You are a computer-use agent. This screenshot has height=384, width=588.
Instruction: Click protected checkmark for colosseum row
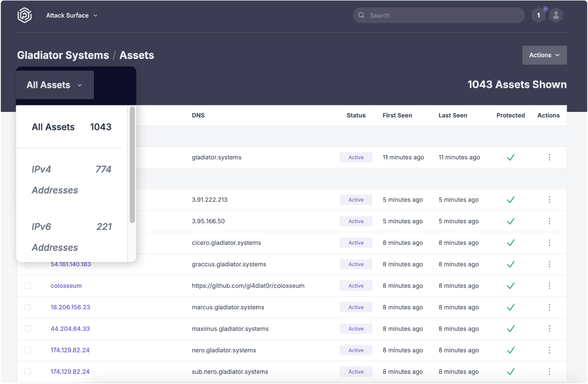coord(511,286)
